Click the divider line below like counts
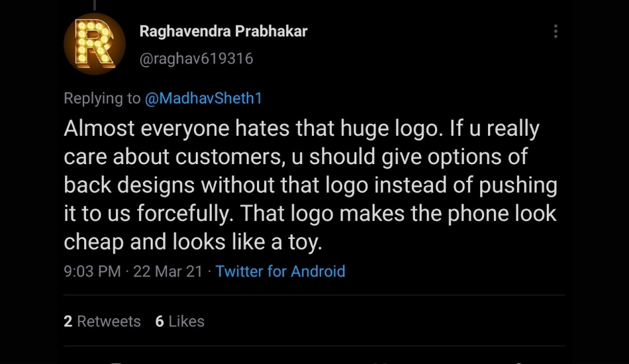 314,345
